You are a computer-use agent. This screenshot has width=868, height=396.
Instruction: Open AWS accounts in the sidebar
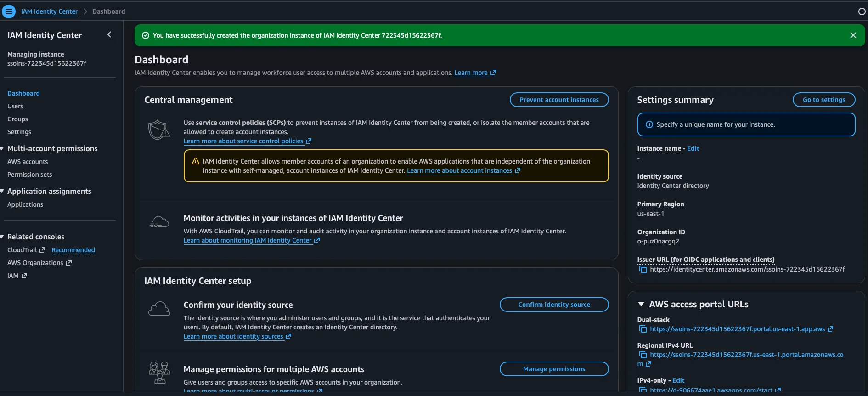click(28, 162)
